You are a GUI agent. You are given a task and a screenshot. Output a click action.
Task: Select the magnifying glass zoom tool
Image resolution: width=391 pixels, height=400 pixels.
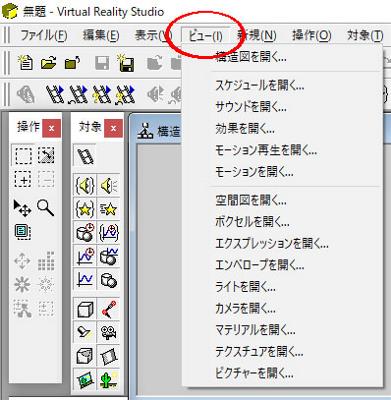(x=45, y=208)
